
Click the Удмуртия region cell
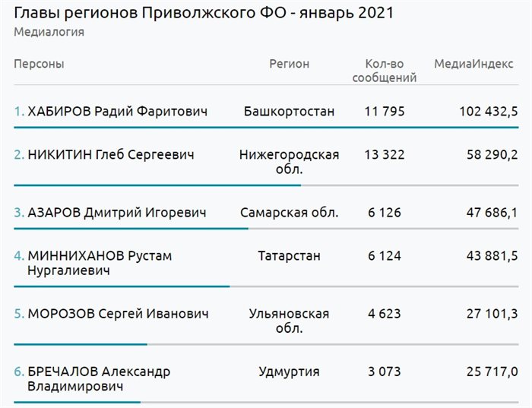coord(290,372)
